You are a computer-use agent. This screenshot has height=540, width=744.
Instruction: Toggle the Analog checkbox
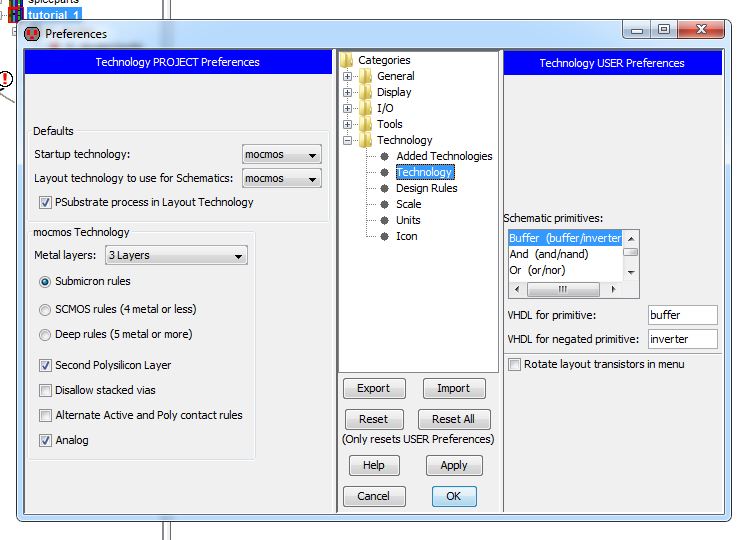pos(45,441)
